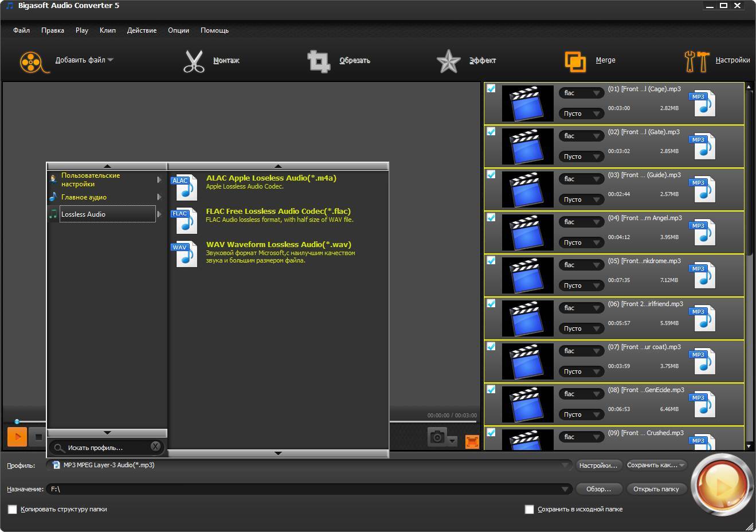Image resolution: width=756 pixels, height=532 pixels.
Task: Click the stop button in the player
Action: click(38, 437)
